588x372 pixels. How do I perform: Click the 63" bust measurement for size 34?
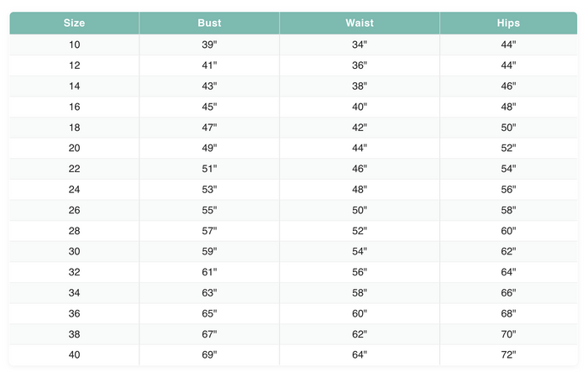pos(209,293)
